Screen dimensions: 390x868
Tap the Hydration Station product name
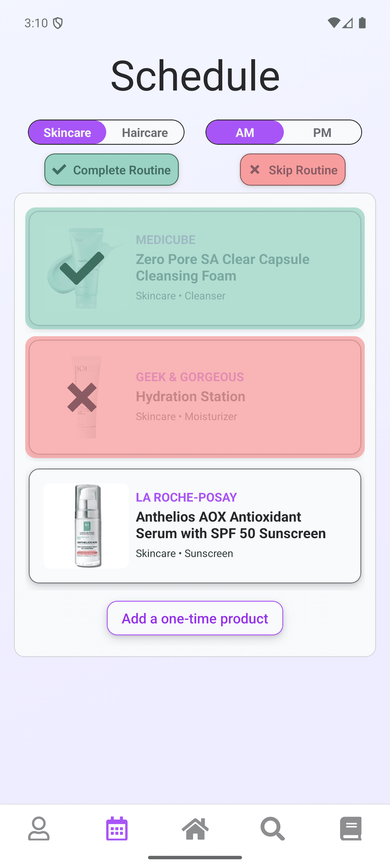190,397
